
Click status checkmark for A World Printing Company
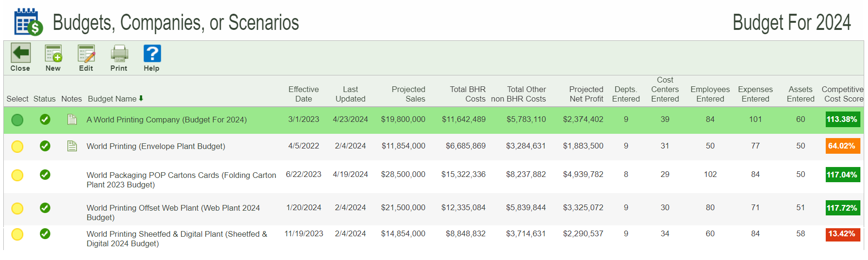click(45, 120)
